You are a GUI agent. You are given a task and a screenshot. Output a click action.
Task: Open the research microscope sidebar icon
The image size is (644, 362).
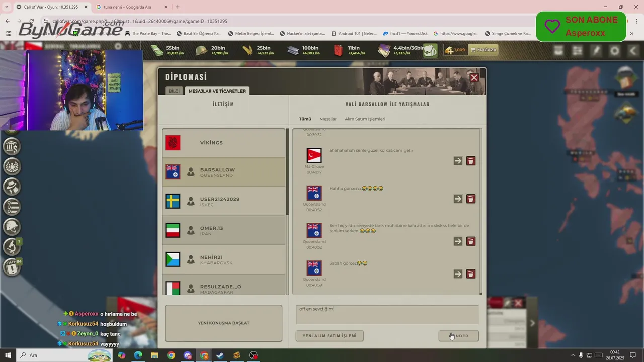[12, 247]
